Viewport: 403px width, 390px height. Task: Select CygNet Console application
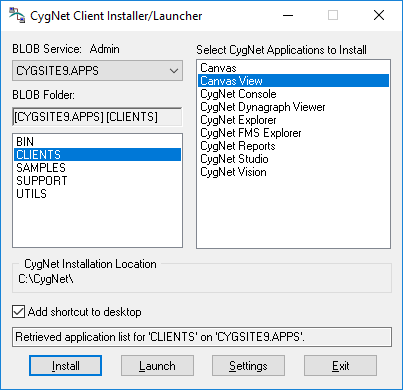click(x=293, y=94)
